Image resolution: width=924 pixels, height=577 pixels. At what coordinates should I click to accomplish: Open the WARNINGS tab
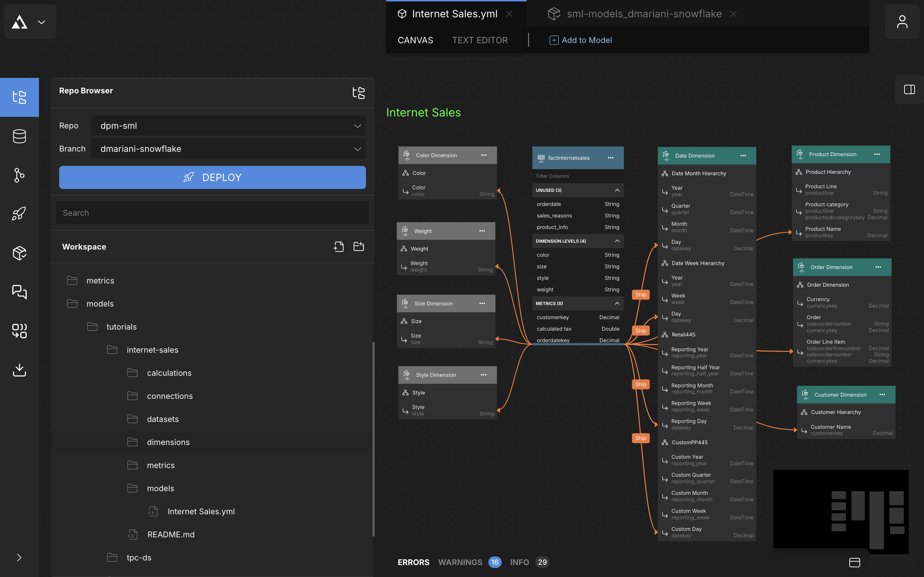(460, 562)
